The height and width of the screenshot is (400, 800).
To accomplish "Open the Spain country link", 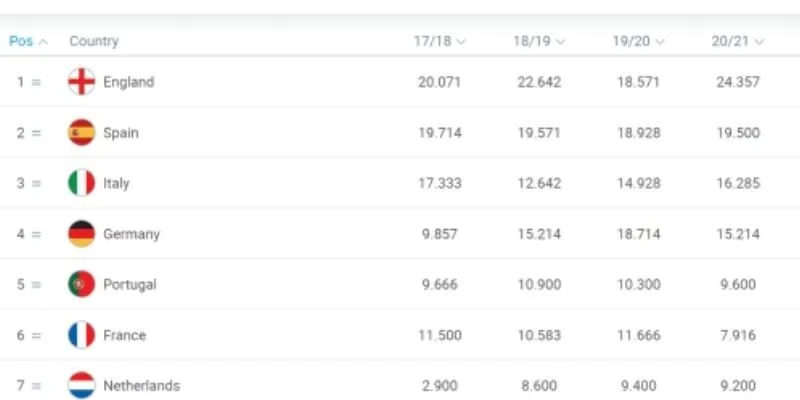I will (x=121, y=133).
